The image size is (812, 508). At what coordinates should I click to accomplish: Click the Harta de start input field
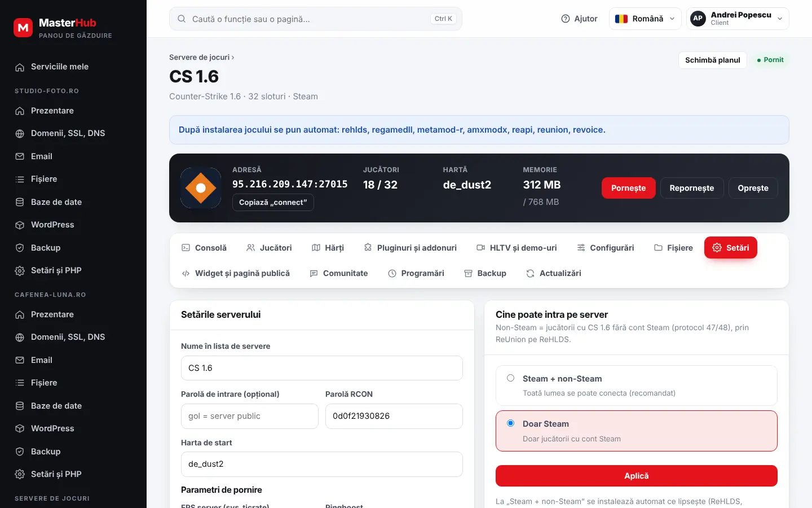(x=322, y=464)
